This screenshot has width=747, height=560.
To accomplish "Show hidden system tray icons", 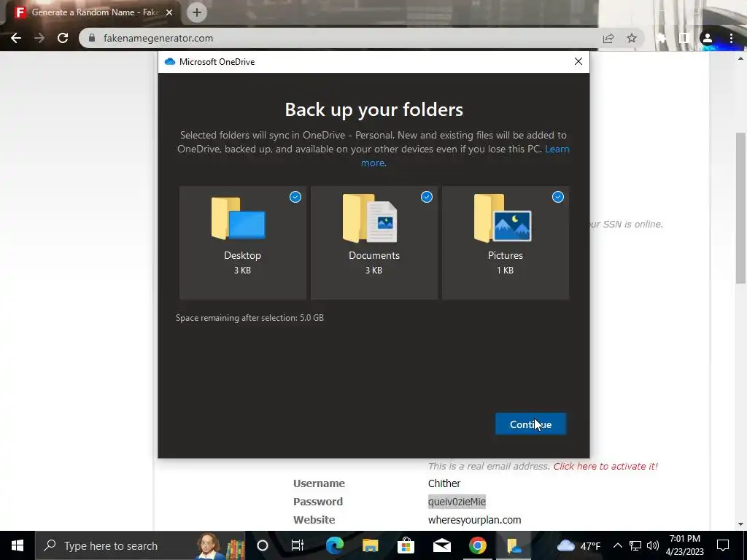I will 617,545.
